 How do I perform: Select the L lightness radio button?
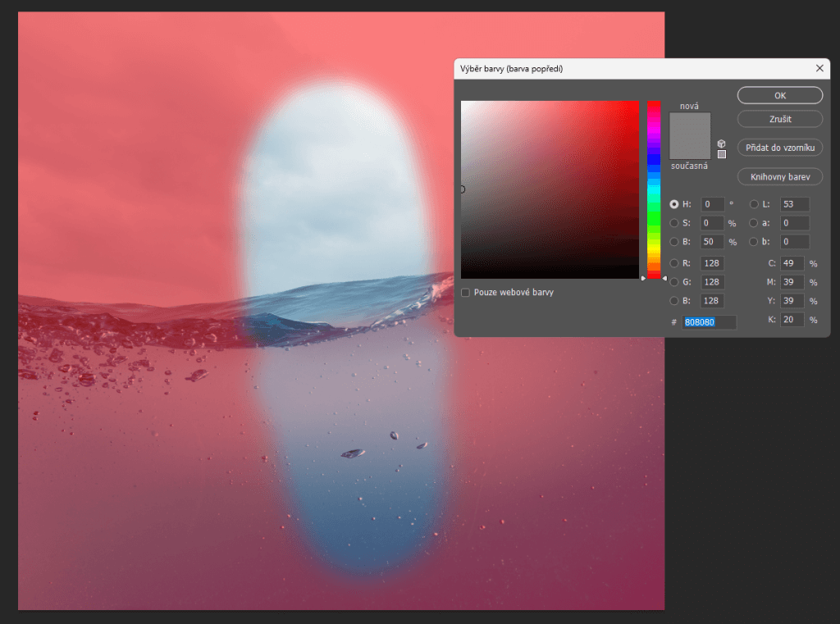click(755, 204)
